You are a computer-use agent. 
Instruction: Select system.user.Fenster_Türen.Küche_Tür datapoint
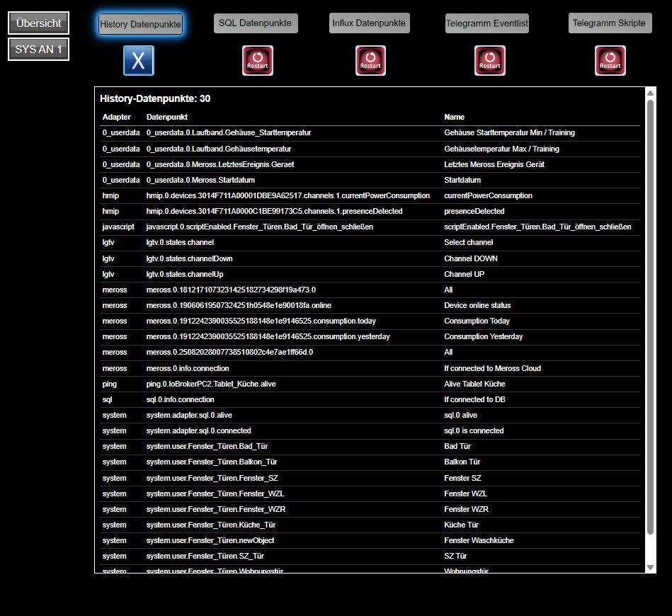click(x=211, y=525)
